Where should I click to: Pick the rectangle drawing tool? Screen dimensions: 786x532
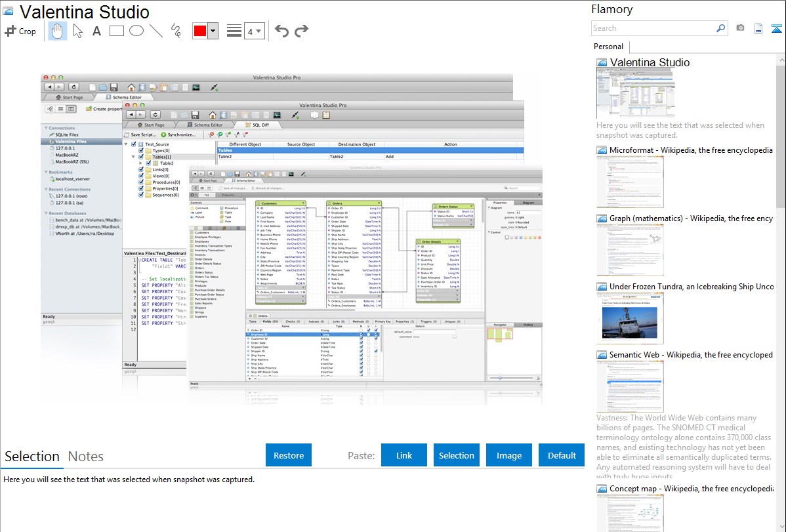point(117,31)
